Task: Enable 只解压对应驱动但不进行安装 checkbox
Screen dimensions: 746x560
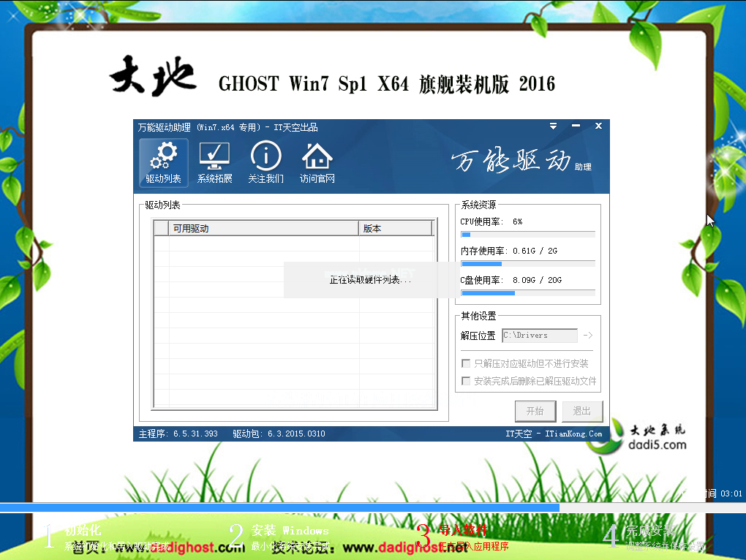Action: point(467,363)
